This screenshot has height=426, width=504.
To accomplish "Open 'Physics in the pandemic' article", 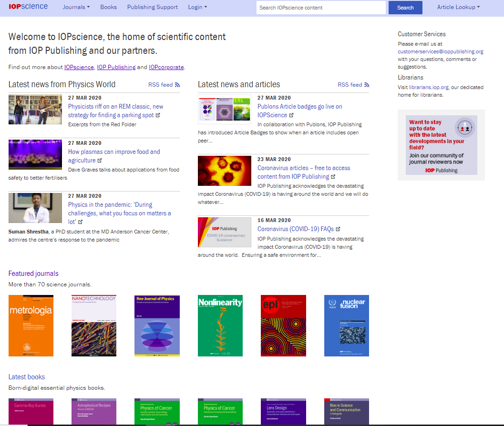I will [119, 213].
